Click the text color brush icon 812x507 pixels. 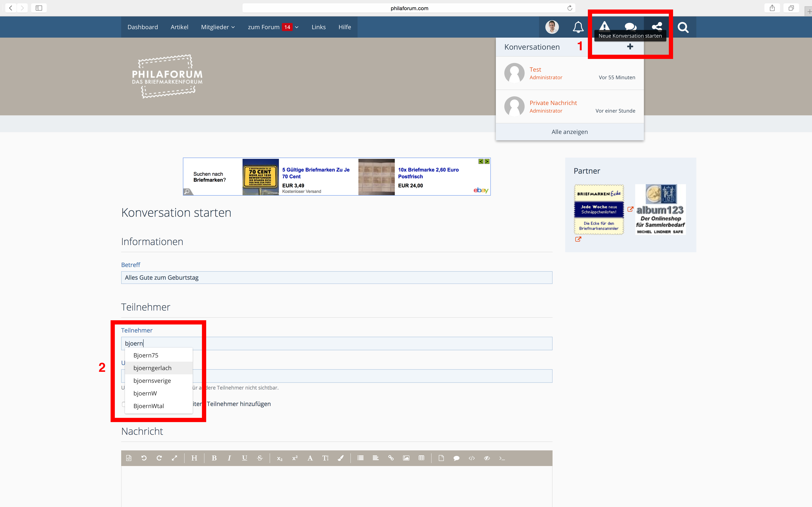[341, 458]
